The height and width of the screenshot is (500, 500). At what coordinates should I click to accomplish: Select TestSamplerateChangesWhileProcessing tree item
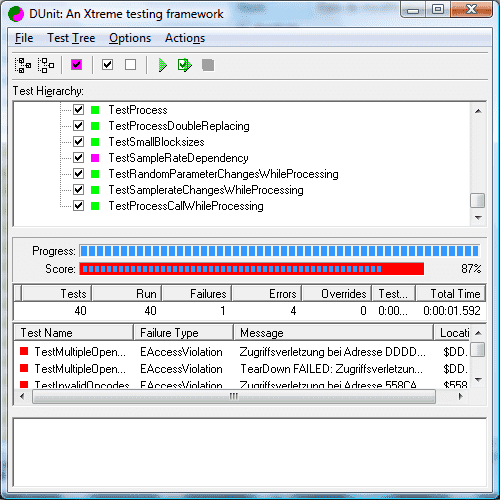206,190
